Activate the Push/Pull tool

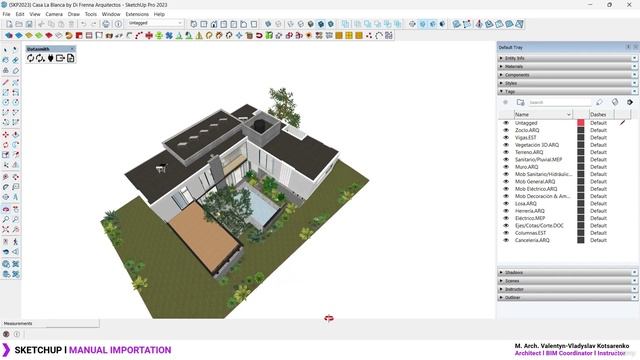click(16, 135)
